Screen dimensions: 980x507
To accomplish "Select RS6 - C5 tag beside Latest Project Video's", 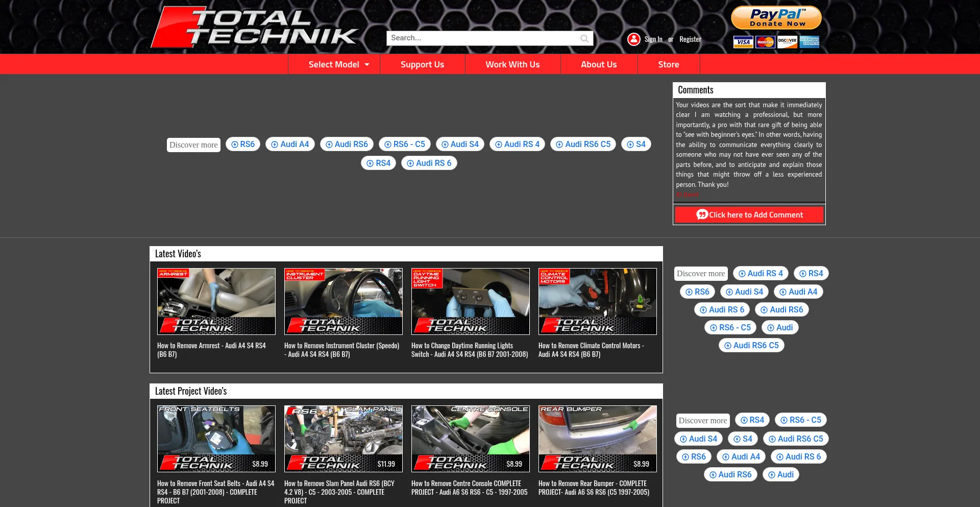I will [801, 420].
